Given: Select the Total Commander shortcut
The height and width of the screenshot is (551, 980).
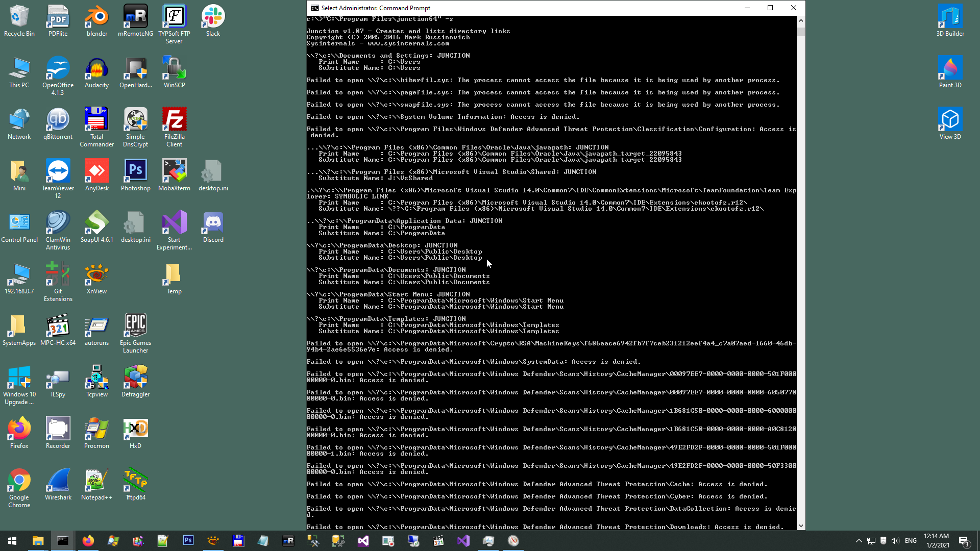Looking at the screenshot, I should (x=96, y=121).
